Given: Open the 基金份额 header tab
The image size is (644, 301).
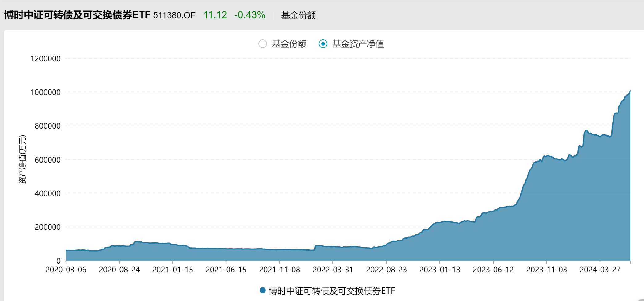Looking at the screenshot, I should [x=298, y=15].
